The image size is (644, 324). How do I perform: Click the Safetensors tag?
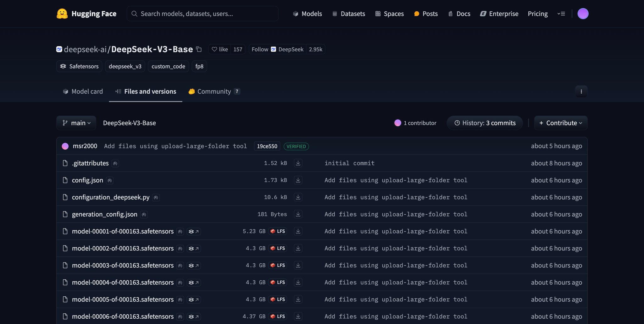[x=79, y=66]
